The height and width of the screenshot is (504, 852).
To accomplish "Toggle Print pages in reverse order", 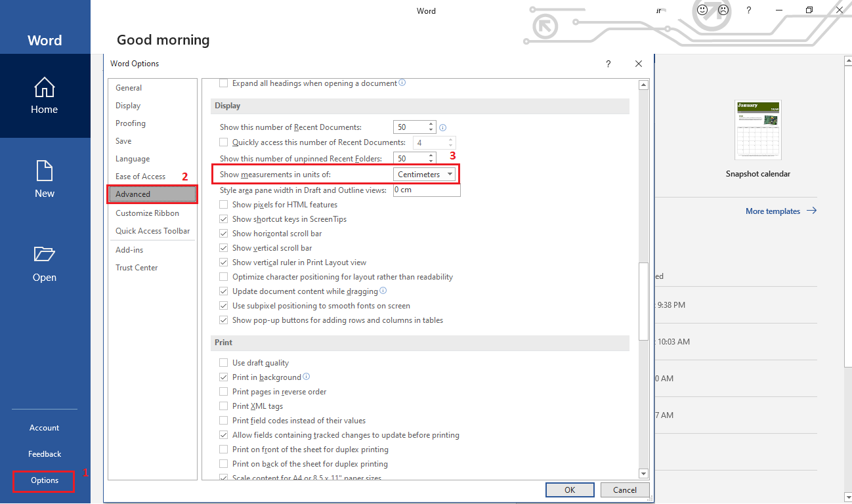I will pyautogui.click(x=223, y=392).
